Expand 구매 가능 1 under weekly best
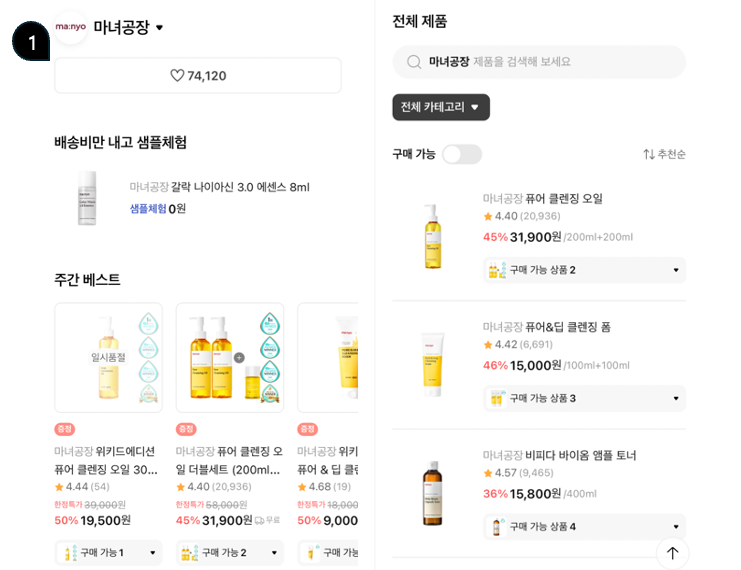741x570 pixels. click(x=108, y=553)
